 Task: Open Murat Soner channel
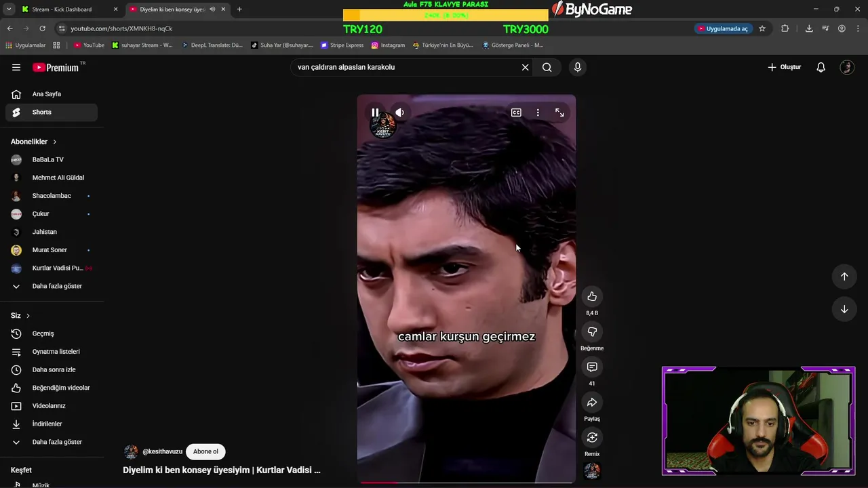click(52, 250)
